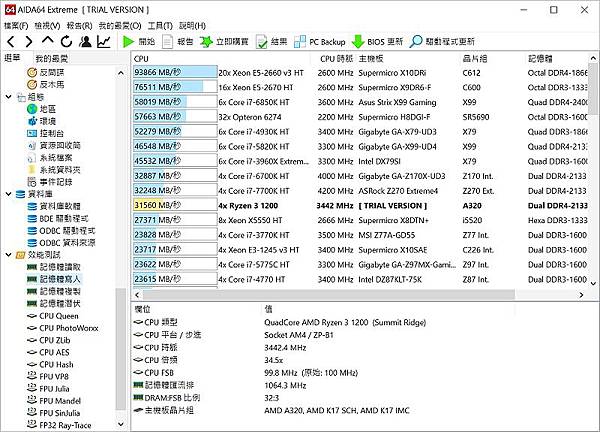
Task: Select the 記憶體複製 memory copy benchmark
Action: (54, 292)
